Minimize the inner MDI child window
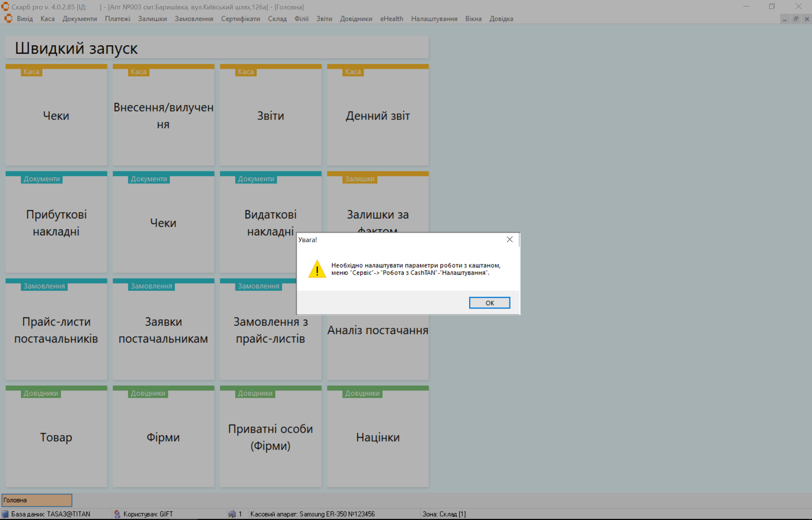 point(785,19)
